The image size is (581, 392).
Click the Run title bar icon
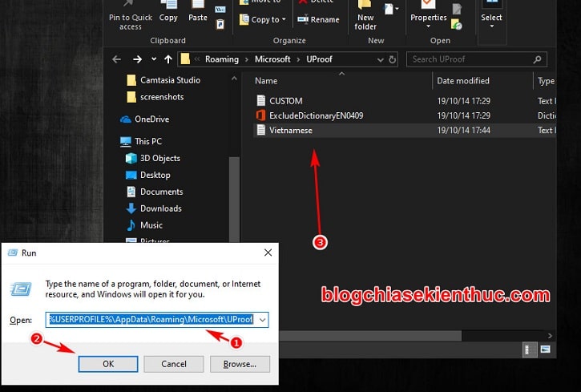[x=13, y=253]
